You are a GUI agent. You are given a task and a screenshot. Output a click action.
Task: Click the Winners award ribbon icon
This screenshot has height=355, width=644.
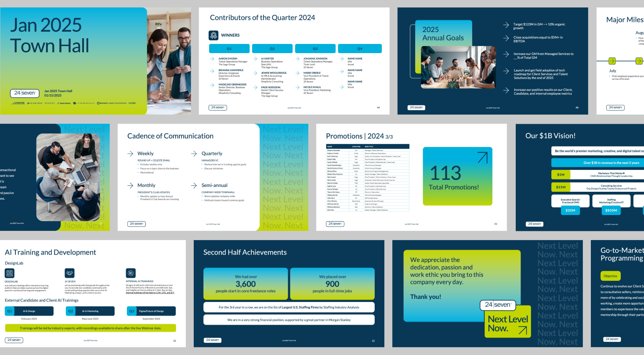click(x=213, y=36)
